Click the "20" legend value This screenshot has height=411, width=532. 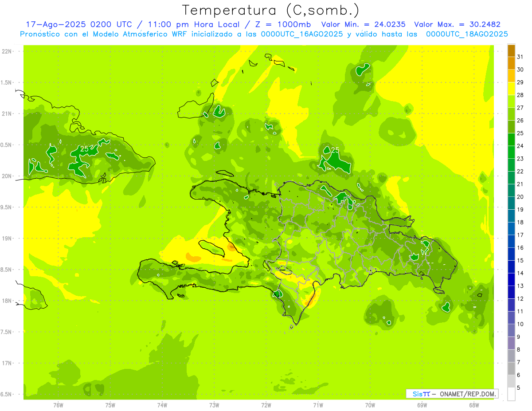pyautogui.click(x=520, y=197)
